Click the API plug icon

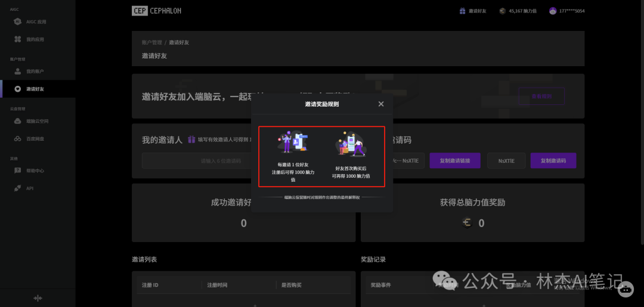[18, 188]
